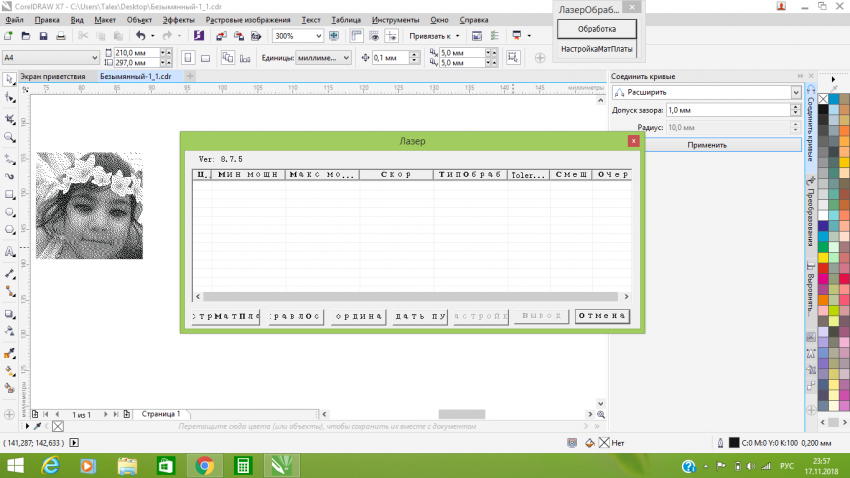Click the Undo arrow icon in the toolbar

point(140,36)
